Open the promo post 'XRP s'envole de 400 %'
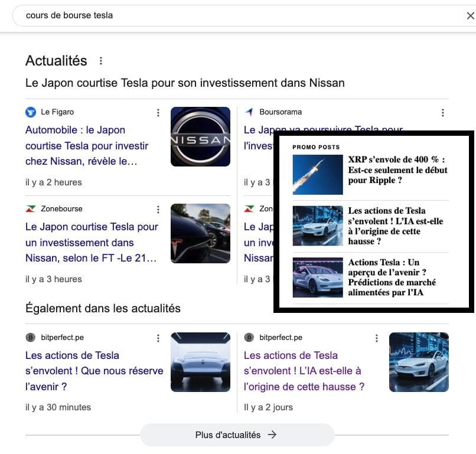The image size is (476, 454). [397, 170]
